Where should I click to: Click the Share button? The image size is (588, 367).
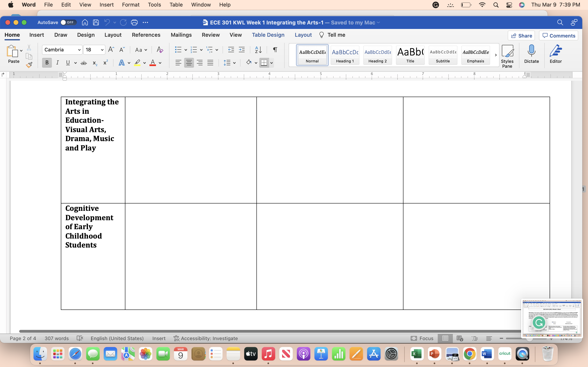tap(521, 36)
